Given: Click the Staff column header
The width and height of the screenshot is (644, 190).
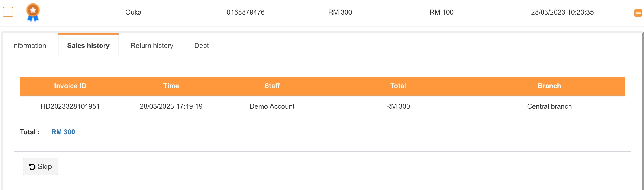Looking at the screenshot, I should click(x=272, y=86).
